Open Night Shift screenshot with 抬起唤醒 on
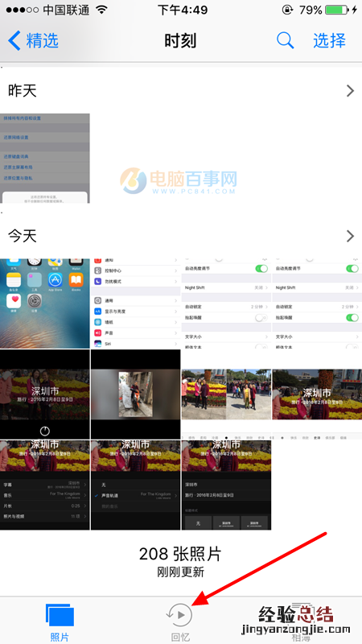Screen dimensions: 362x644 pyautogui.click(x=317, y=303)
